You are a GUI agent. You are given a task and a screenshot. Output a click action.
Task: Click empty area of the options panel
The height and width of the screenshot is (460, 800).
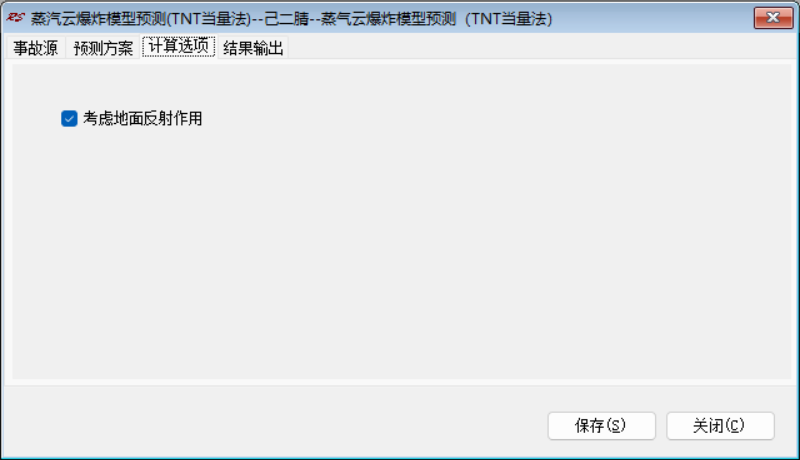click(459, 229)
